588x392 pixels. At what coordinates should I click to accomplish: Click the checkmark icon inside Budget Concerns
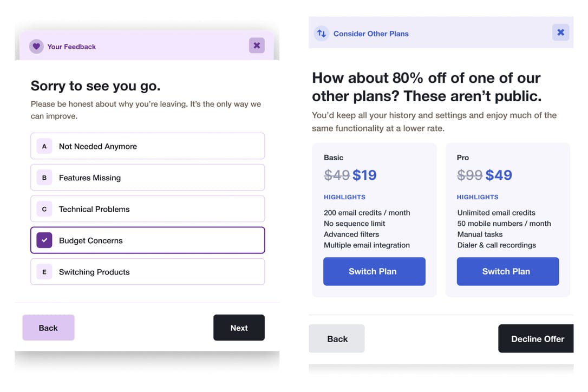click(x=44, y=240)
